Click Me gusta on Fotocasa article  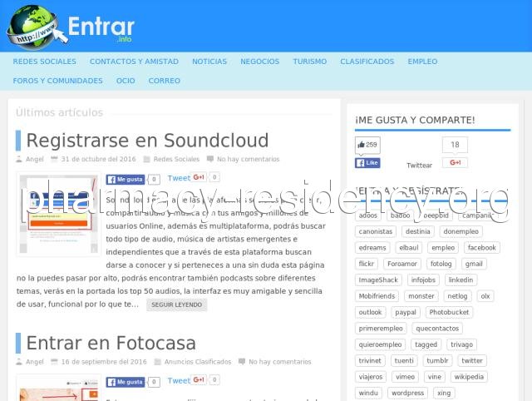(126, 382)
